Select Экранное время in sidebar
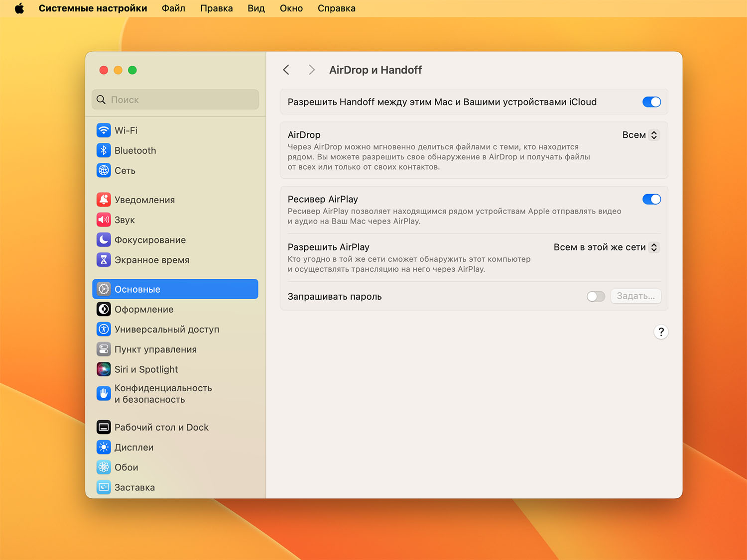The height and width of the screenshot is (560, 747). click(x=151, y=260)
